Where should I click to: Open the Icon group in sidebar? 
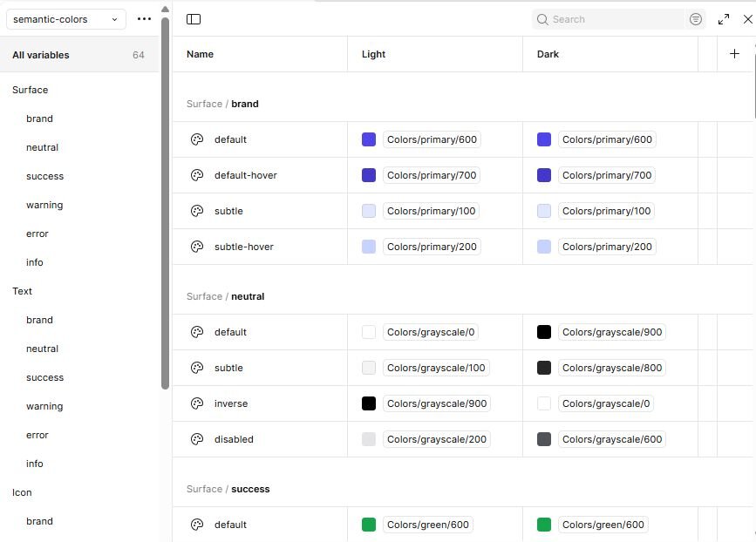[22, 492]
